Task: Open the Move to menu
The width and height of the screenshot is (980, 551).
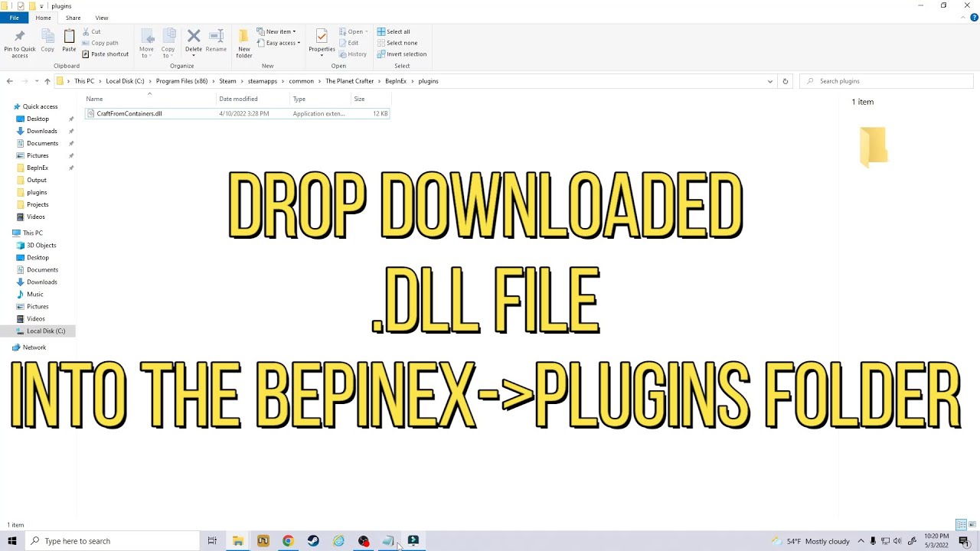Action: [x=146, y=43]
